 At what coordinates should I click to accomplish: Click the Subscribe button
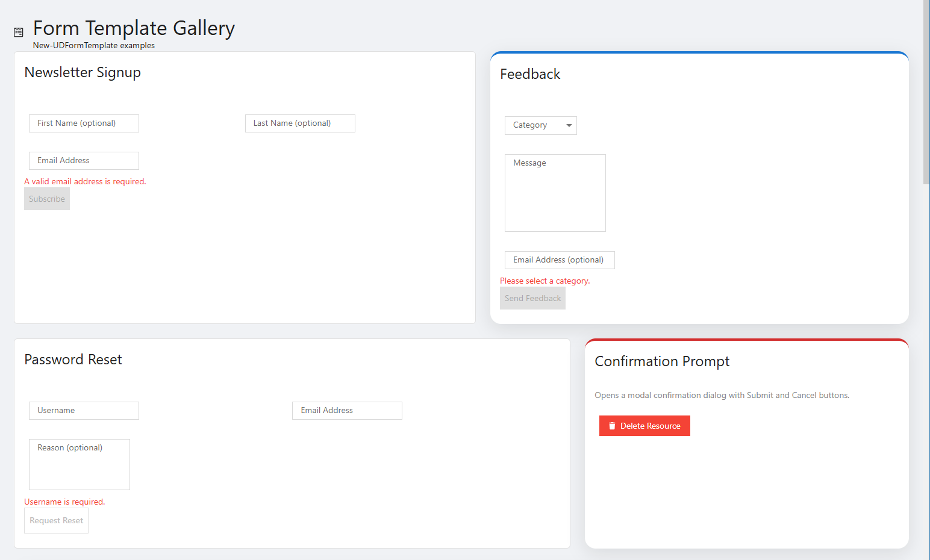[47, 199]
